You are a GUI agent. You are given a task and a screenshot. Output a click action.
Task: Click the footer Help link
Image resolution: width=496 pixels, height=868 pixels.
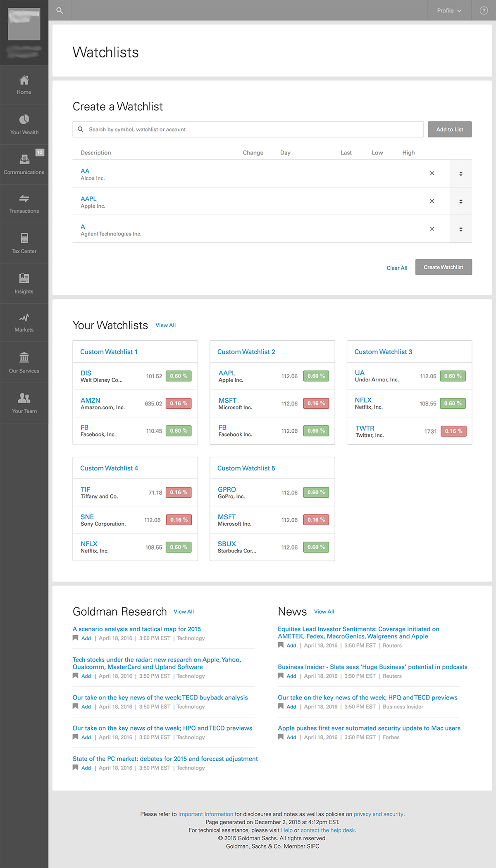coord(286,830)
